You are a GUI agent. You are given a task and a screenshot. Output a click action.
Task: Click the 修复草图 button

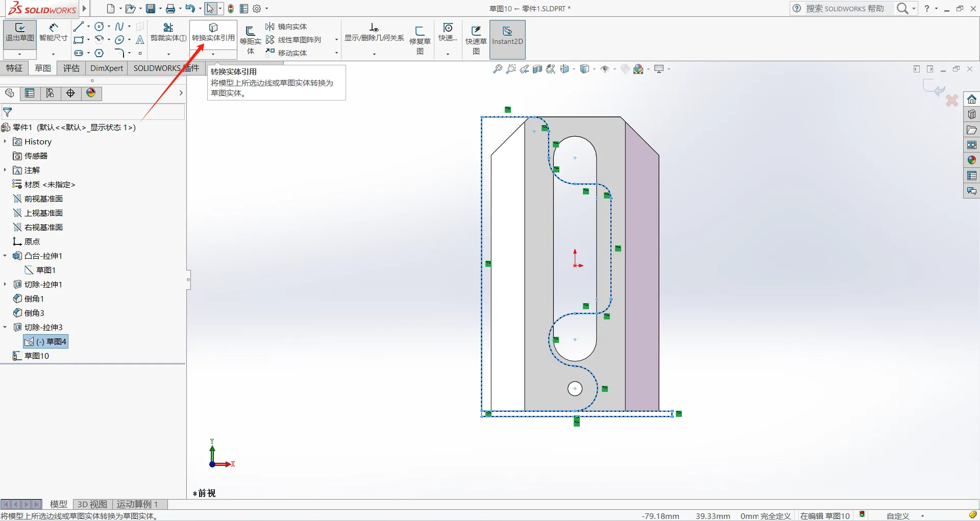coord(420,40)
